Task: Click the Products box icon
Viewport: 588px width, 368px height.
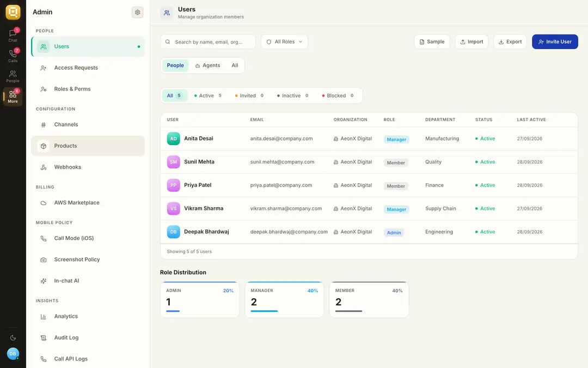Action: (44, 146)
